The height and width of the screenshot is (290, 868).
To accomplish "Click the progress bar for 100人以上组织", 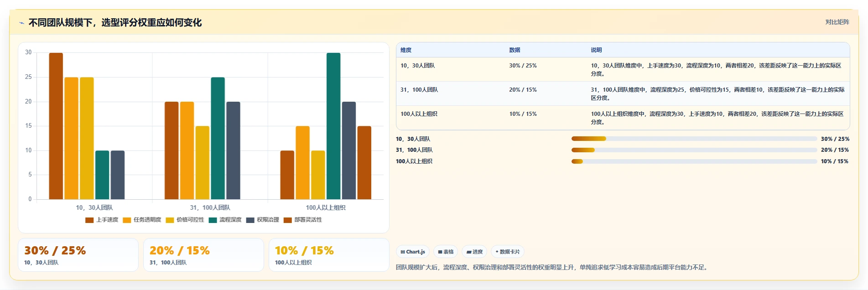I will (x=694, y=161).
